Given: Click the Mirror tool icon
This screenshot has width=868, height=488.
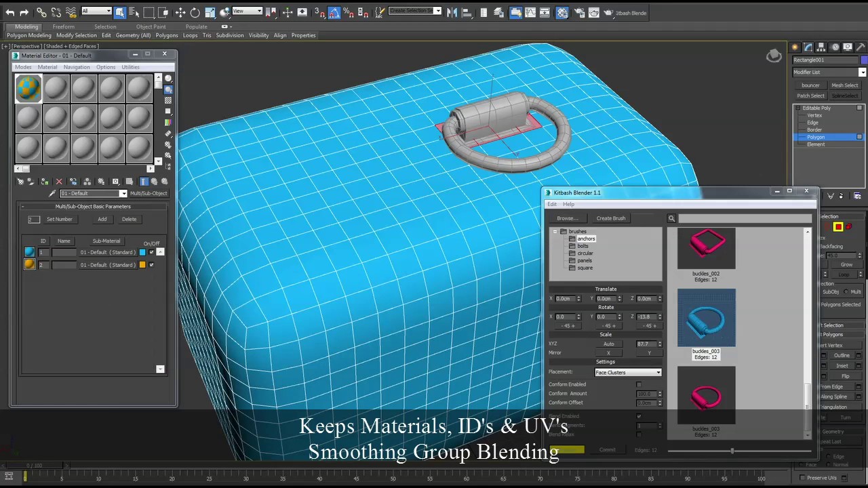Looking at the screenshot, I should click(452, 12).
